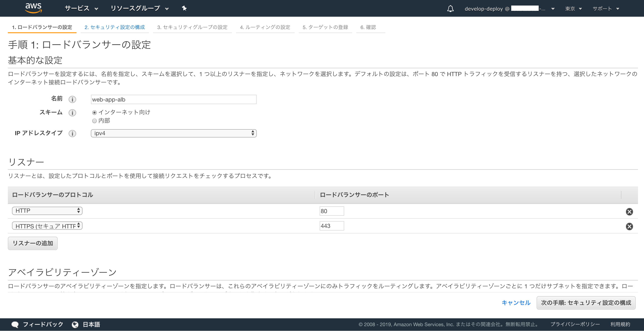Open the notifications bell icon

(450, 9)
